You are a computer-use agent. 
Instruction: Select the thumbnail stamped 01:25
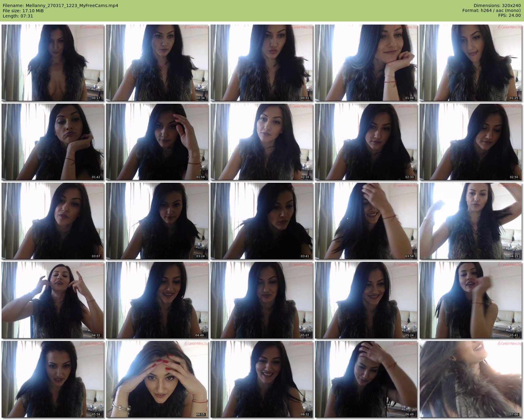(x=471, y=63)
